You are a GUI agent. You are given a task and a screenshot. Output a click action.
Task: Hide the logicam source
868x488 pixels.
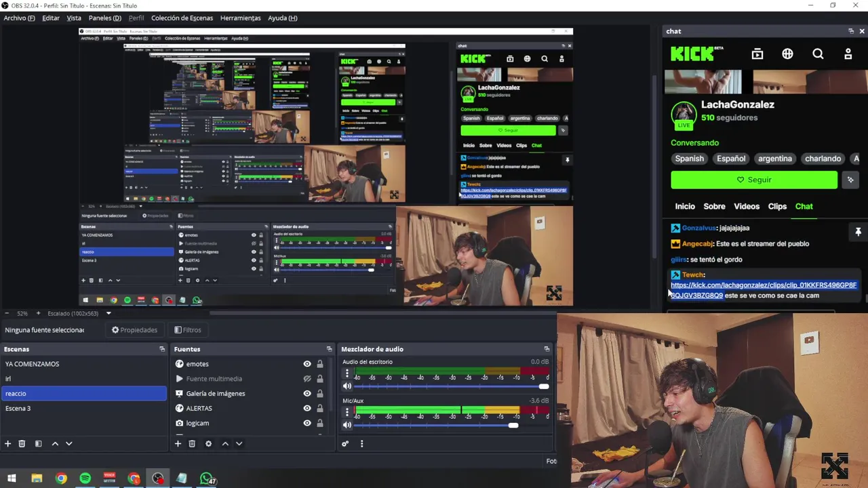pos(307,423)
